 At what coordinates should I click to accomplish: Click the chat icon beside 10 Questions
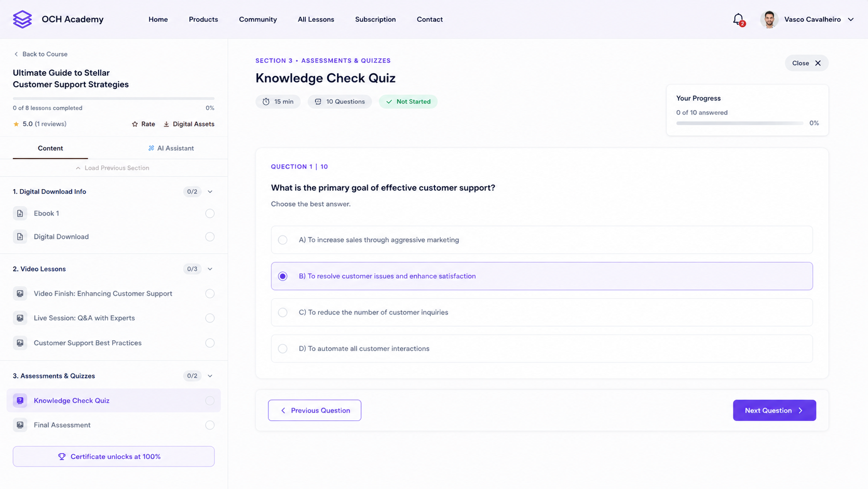(x=318, y=102)
